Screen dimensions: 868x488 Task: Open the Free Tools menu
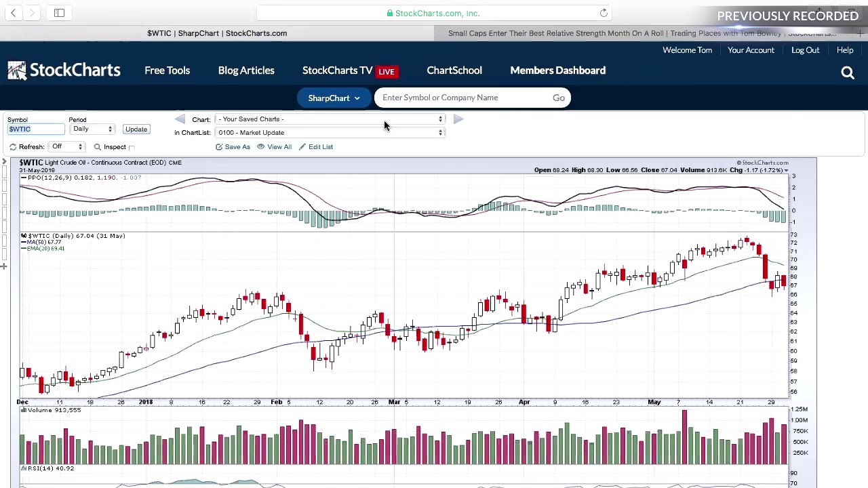pos(167,70)
